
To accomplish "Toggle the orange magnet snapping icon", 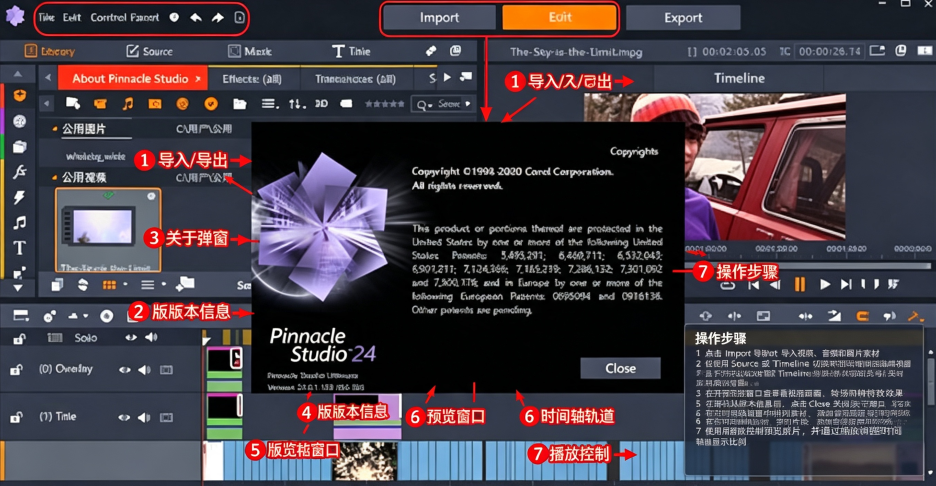I will coord(862,316).
